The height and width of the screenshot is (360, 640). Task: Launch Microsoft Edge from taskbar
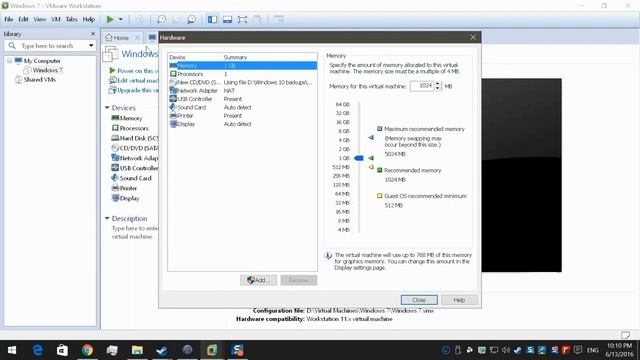point(38,350)
